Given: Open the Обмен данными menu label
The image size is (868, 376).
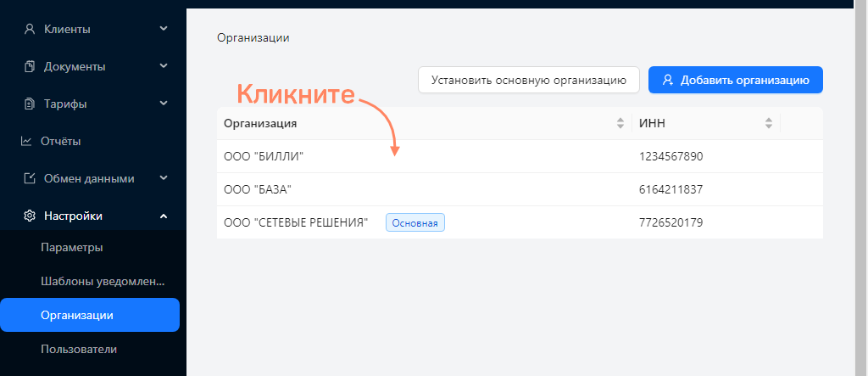Looking at the screenshot, I should (x=89, y=178).
